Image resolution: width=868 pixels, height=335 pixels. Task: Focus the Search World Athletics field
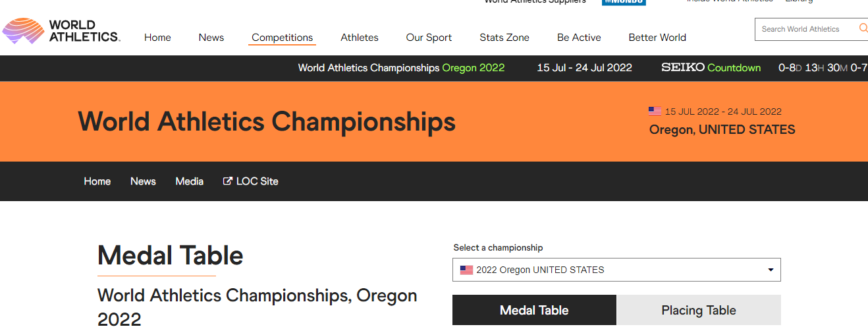pos(805,29)
